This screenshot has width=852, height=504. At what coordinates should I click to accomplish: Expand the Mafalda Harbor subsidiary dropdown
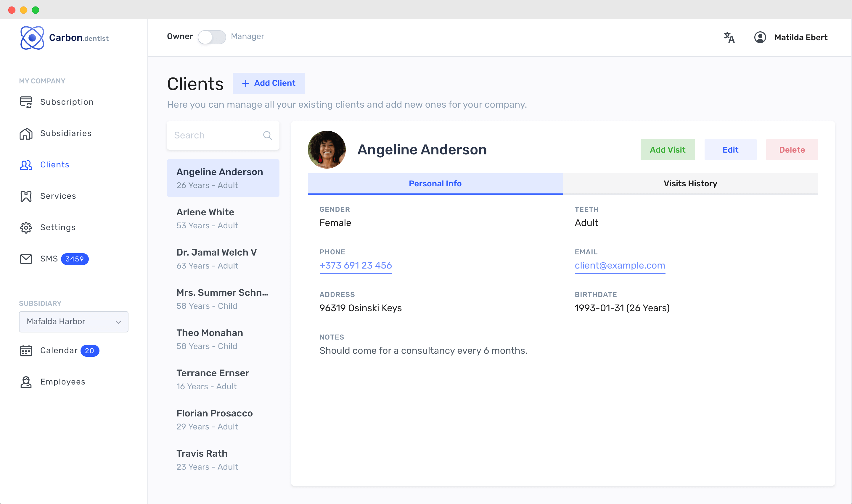tap(73, 322)
